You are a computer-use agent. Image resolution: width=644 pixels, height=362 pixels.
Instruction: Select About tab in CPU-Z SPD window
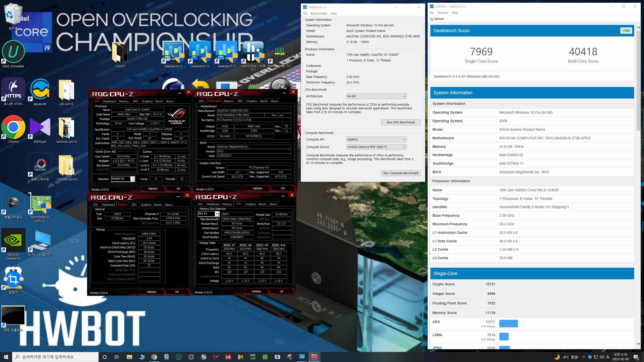pyautogui.click(x=273, y=204)
